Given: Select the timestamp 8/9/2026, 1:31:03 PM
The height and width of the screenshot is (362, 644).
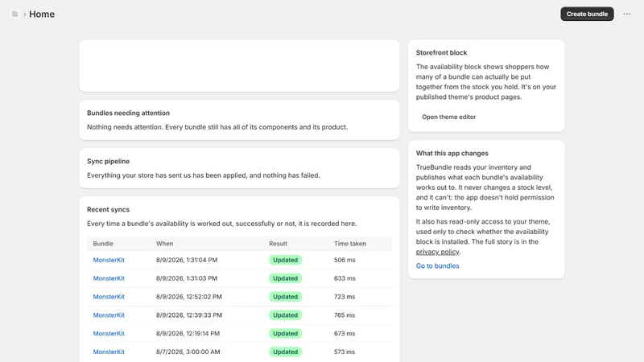Looking at the screenshot, I should pyautogui.click(x=187, y=278).
